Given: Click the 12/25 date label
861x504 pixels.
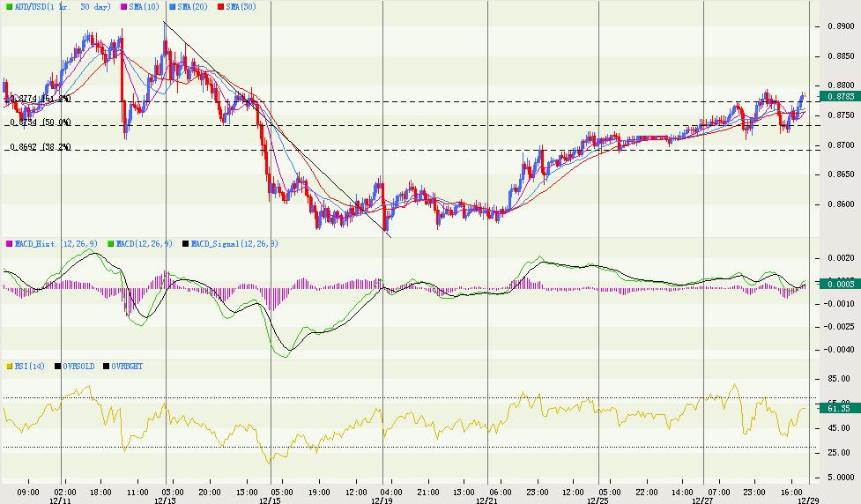Looking at the screenshot, I should 598,500.
